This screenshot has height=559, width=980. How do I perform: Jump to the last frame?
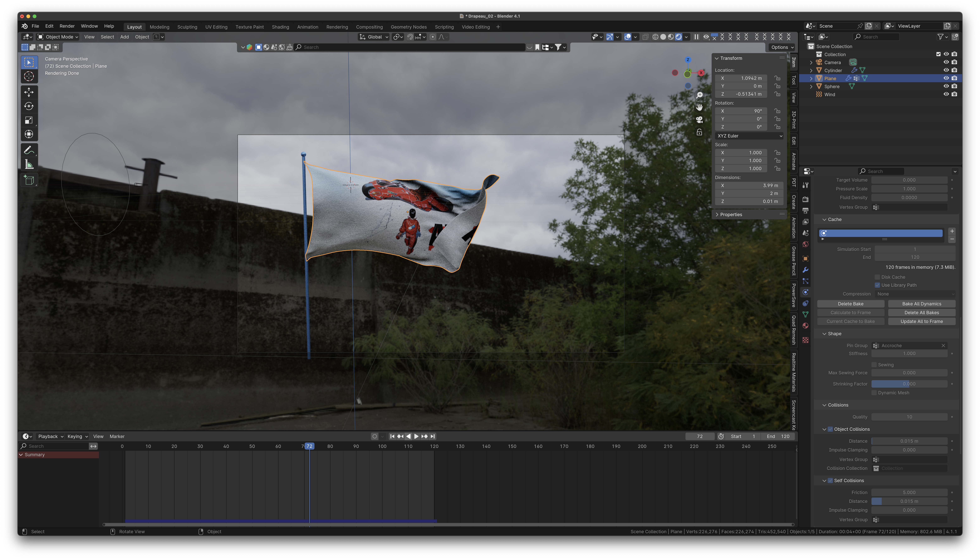(433, 436)
